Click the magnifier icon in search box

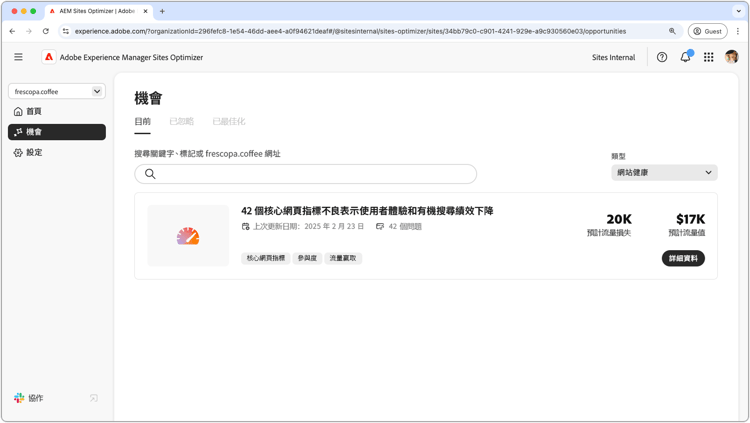click(150, 174)
